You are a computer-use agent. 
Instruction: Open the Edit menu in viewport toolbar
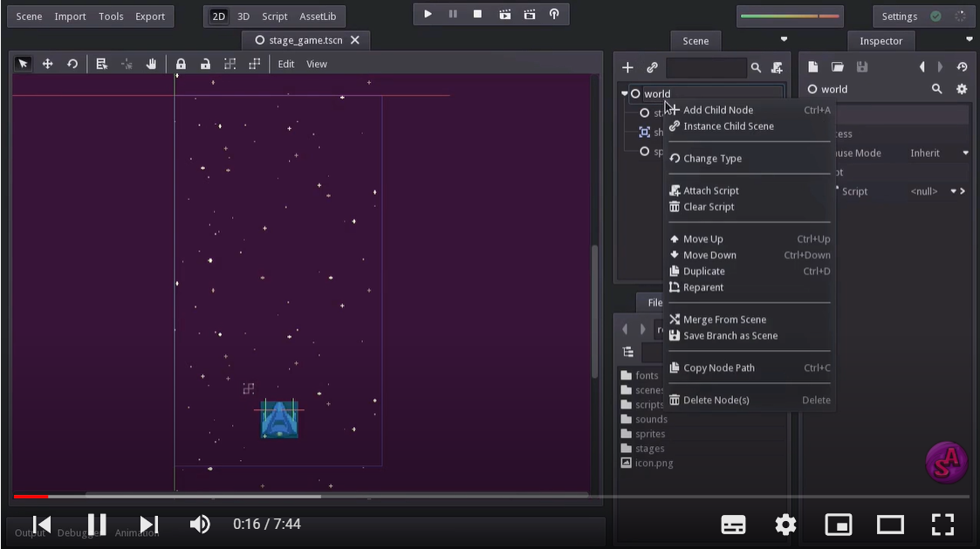point(286,64)
